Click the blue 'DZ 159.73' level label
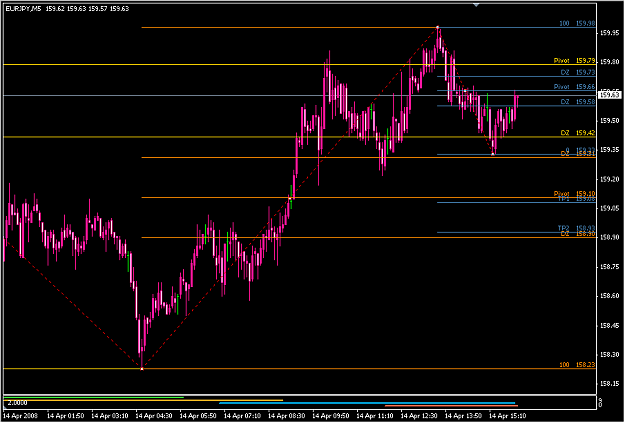 (x=578, y=72)
